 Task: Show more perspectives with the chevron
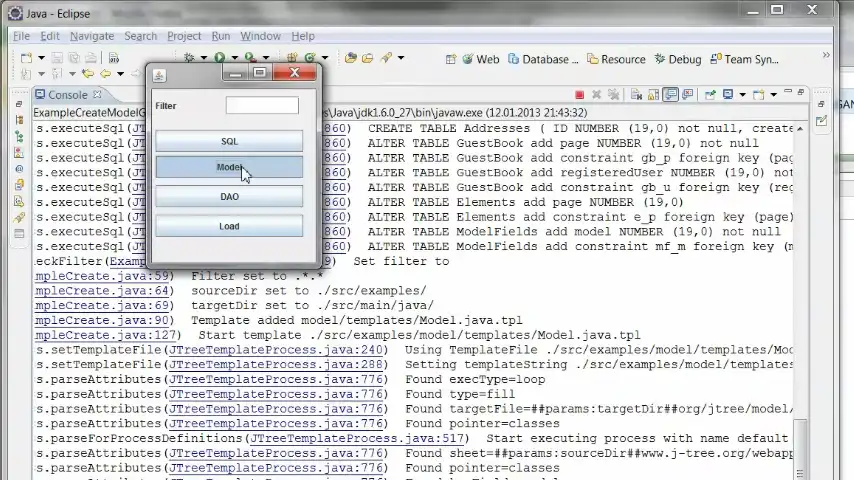click(x=826, y=55)
